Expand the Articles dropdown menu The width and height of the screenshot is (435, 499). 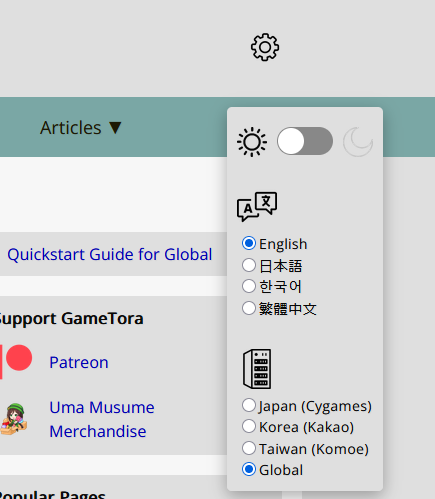(81, 128)
